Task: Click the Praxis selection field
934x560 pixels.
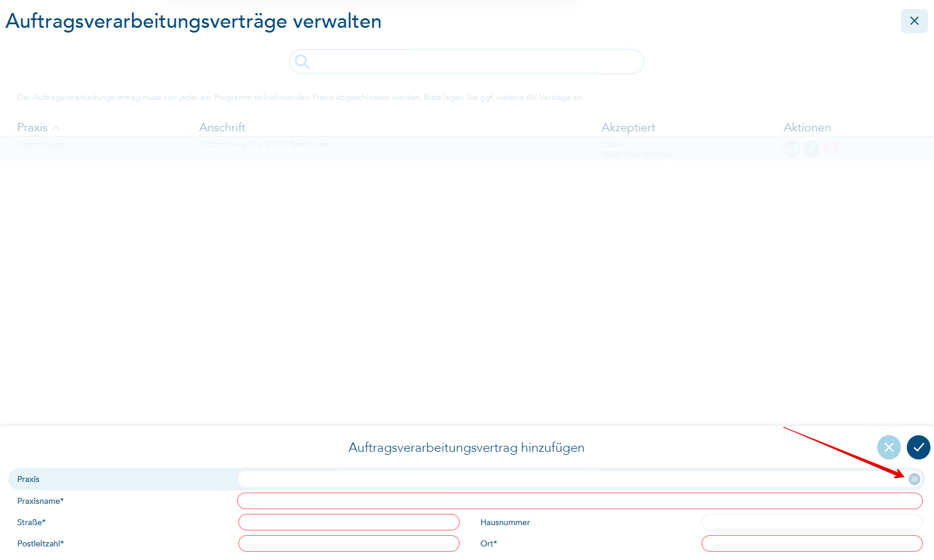Action: point(580,479)
